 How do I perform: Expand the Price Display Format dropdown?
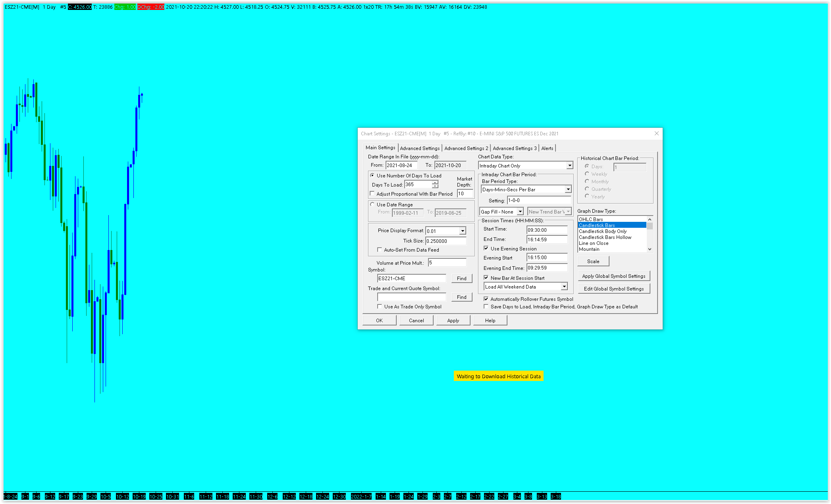463,231
